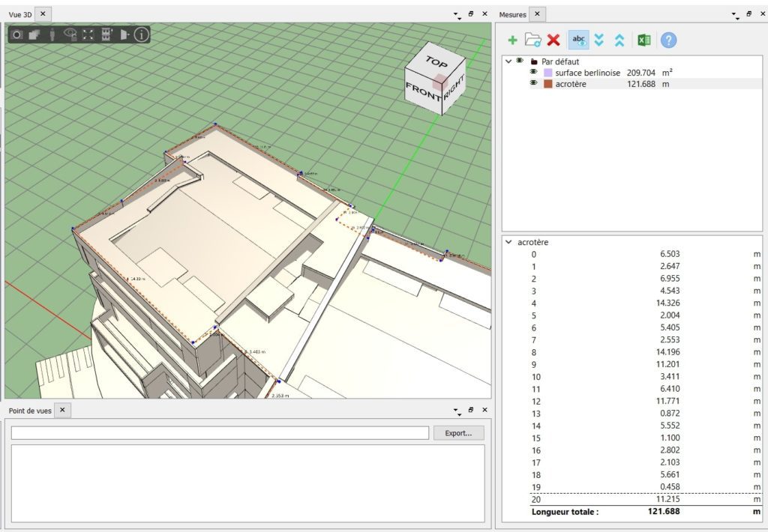Click the Longueur totale row
This screenshot has height=532, width=768.
646,512
